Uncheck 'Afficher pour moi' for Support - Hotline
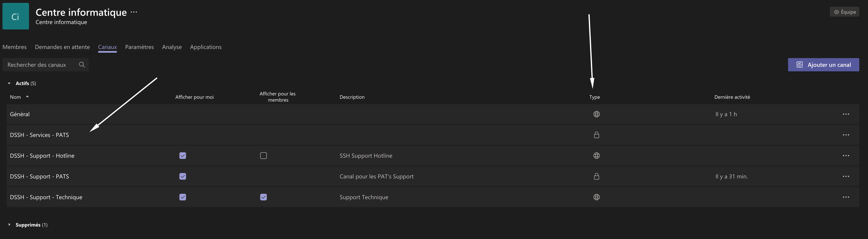 click(183, 156)
